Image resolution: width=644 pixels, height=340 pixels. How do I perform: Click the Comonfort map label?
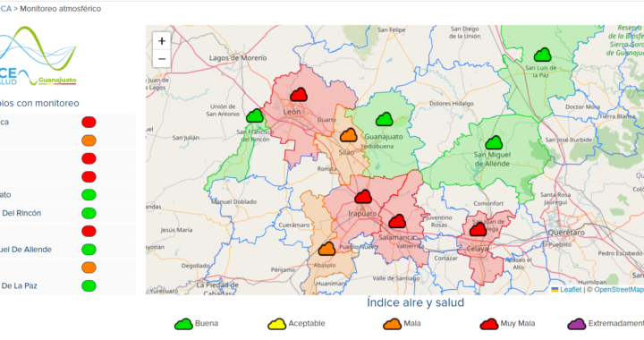(x=488, y=203)
